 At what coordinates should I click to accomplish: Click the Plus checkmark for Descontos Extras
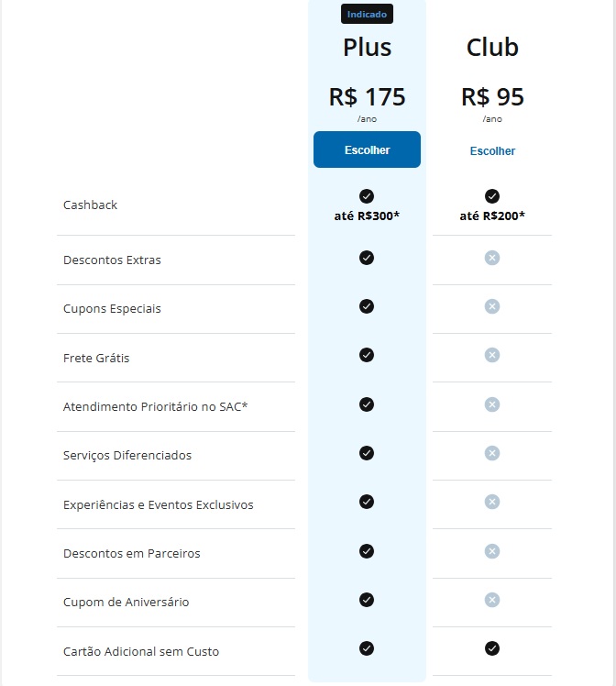point(367,258)
